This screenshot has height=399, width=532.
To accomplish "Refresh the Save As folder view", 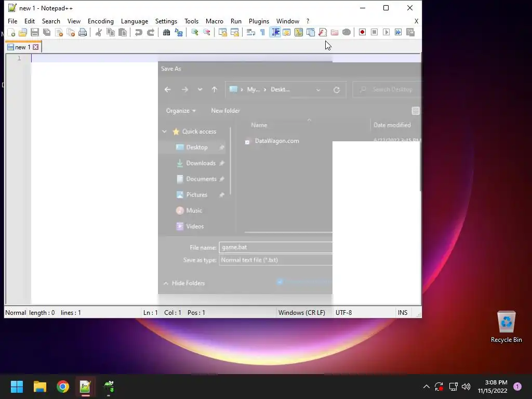I will click(337, 90).
